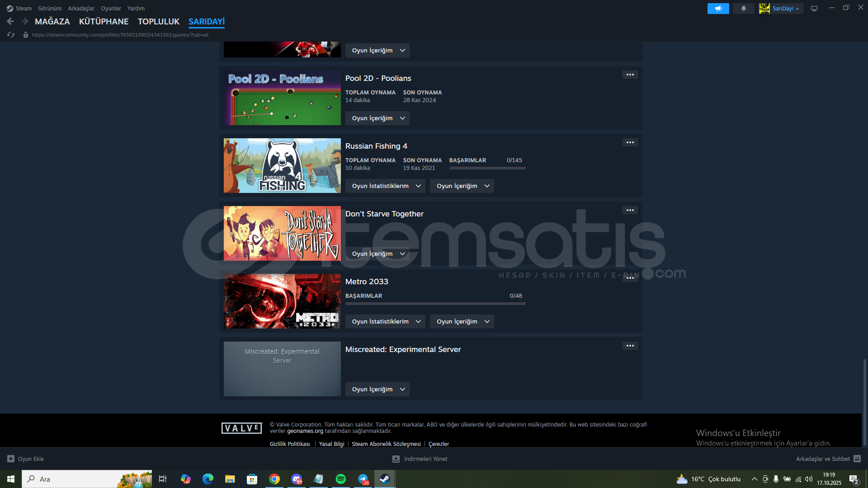Viewport: 868px width, 488px height.
Task: Click the İndirmeleri Yönet downloads icon
Action: click(x=396, y=459)
